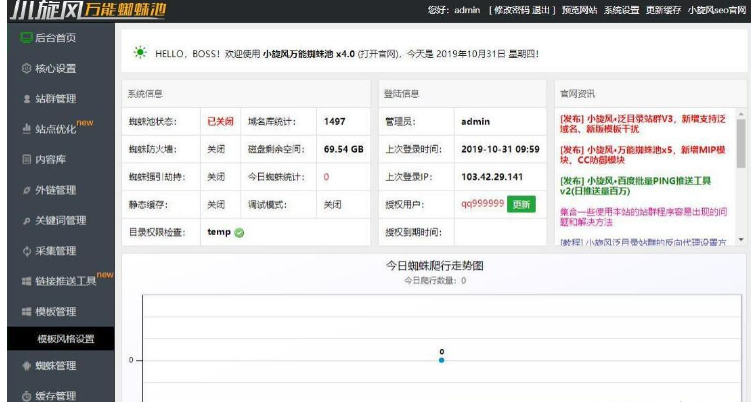Open 修改密码 in the top bar
Viewport: 751px width, 402px height.
tap(508, 9)
